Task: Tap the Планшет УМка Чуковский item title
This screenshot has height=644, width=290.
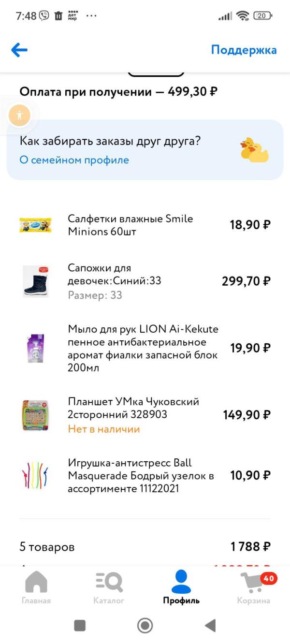Action: (x=133, y=408)
